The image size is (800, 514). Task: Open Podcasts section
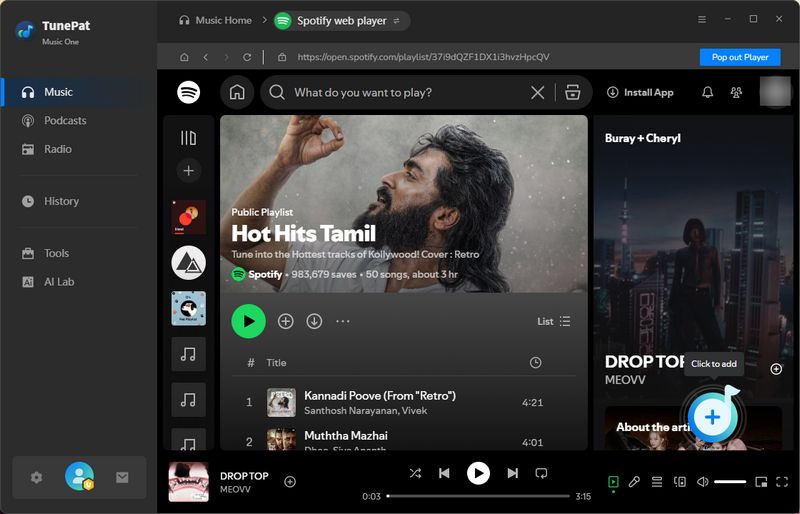(x=65, y=120)
